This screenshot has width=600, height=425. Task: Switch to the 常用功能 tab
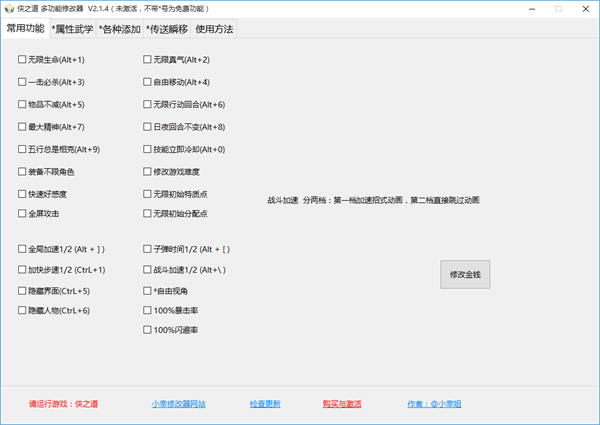(x=26, y=29)
